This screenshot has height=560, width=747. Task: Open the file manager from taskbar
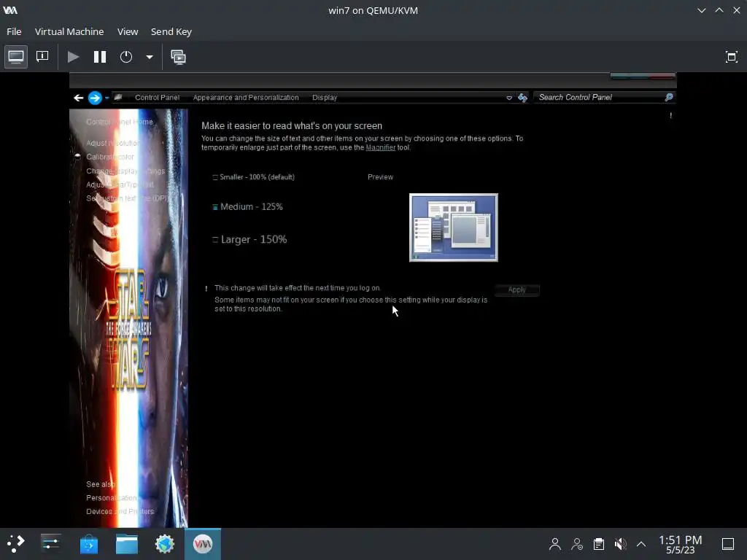[127, 544]
